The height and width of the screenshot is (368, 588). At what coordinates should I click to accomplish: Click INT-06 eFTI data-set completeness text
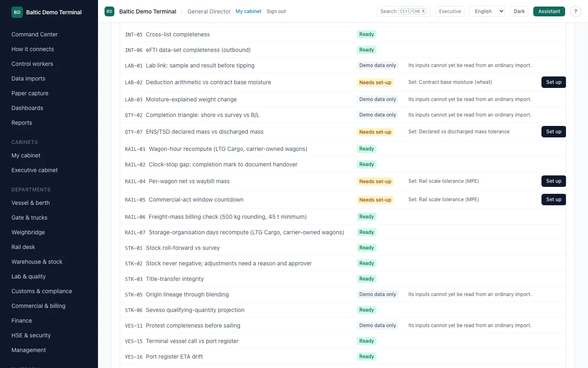point(198,50)
